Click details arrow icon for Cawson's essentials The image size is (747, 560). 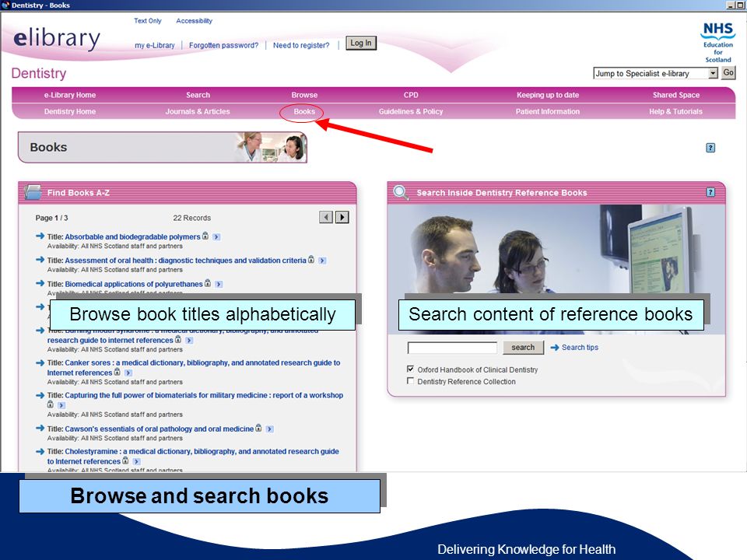coord(270,429)
